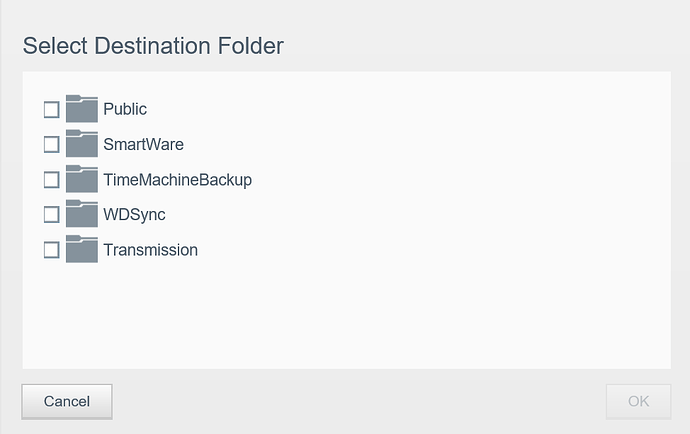Select the WDSync checkbox
Viewport: 690px width, 434px height.
[x=52, y=215]
